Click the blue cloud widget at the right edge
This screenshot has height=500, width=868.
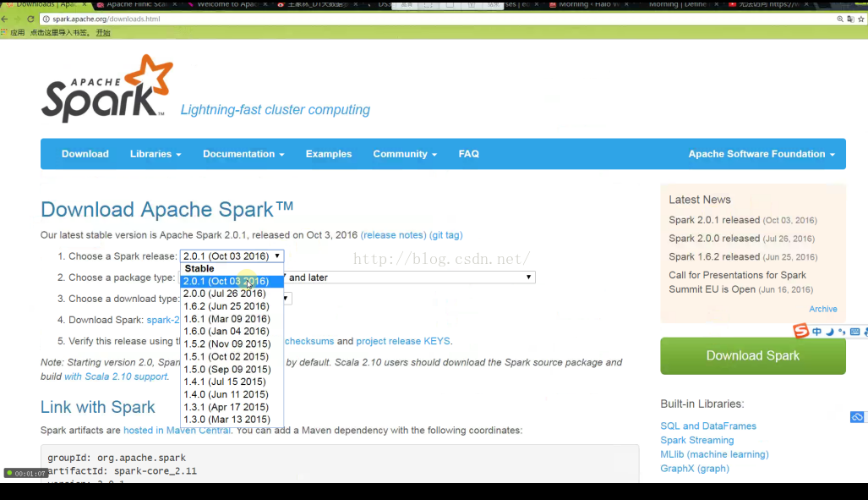coord(858,417)
